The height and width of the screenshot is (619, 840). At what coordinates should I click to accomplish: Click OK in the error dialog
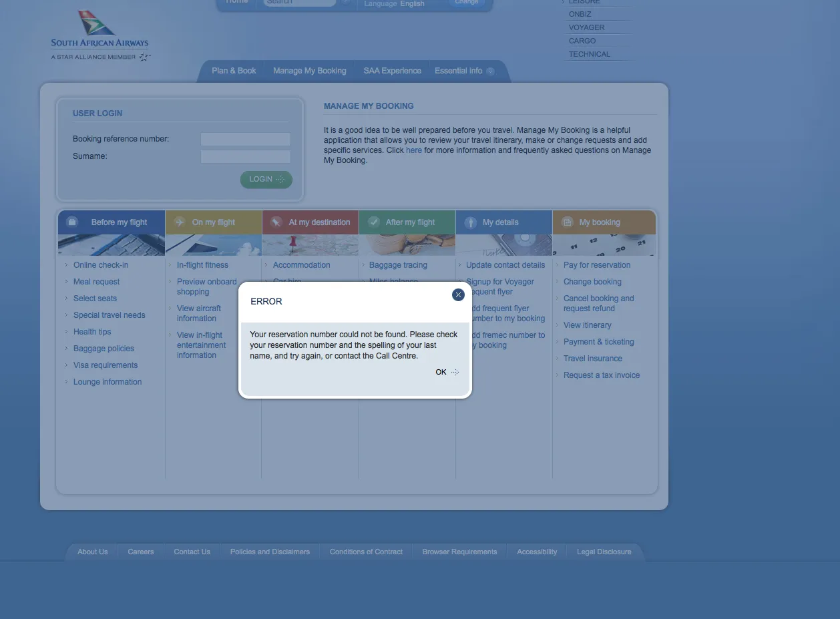click(447, 372)
